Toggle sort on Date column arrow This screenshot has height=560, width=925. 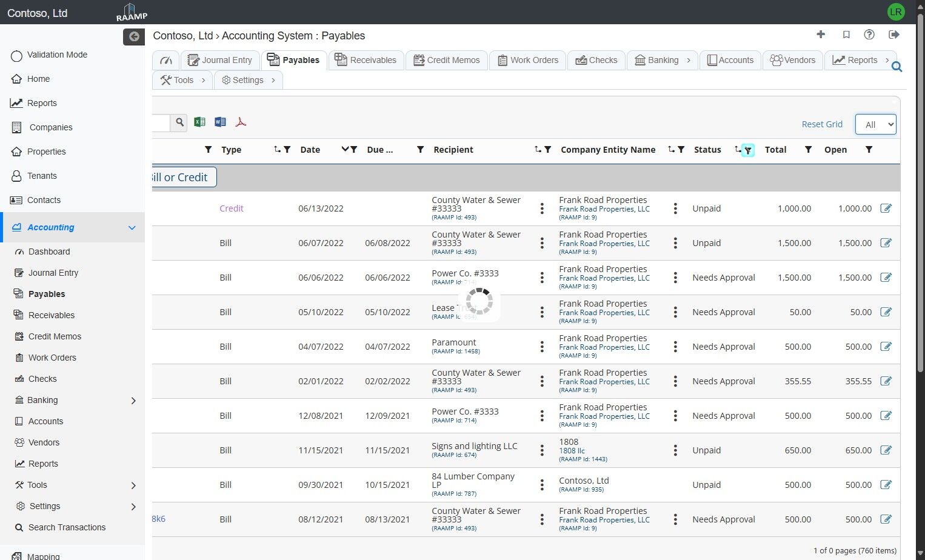[x=344, y=150]
